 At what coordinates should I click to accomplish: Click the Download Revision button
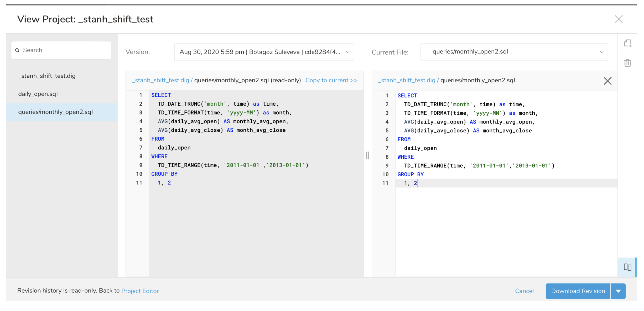[x=578, y=291]
